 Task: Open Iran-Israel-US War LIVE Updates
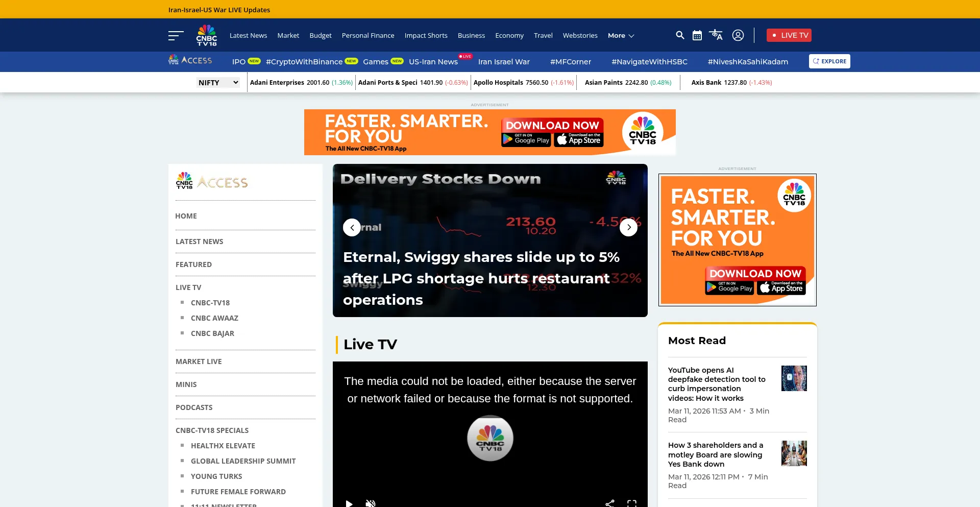pos(219,10)
